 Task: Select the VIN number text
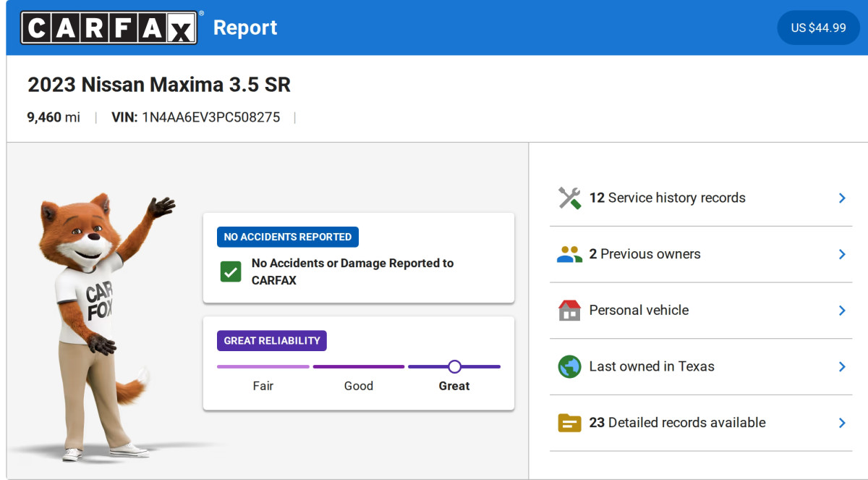click(210, 117)
